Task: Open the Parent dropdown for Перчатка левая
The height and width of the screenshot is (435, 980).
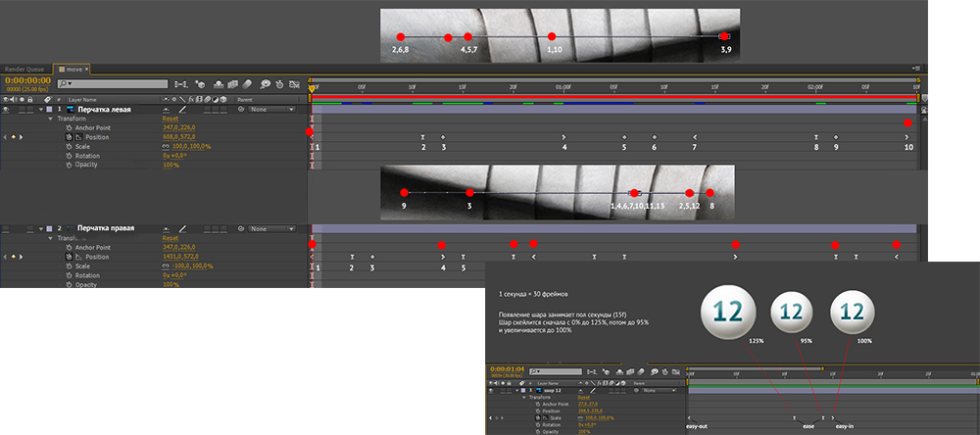Action: pyautogui.click(x=271, y=109)
